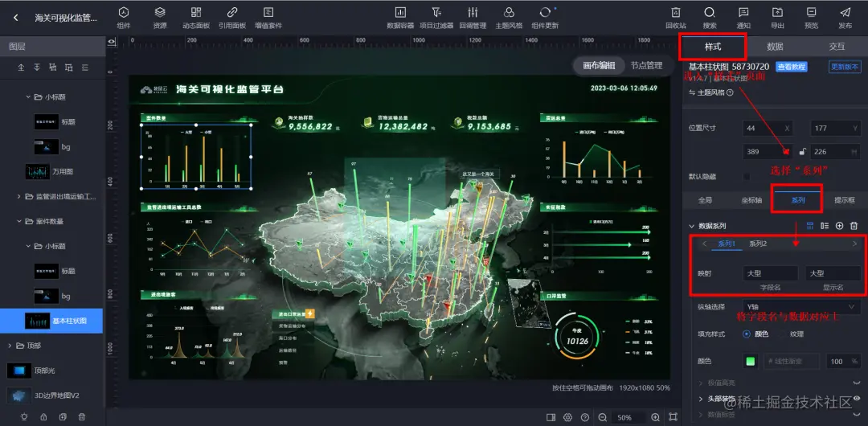Open the 回收站 recycle bin
Image resolution: width=868 pixels, height=426 pixels.
coord(676,18)
